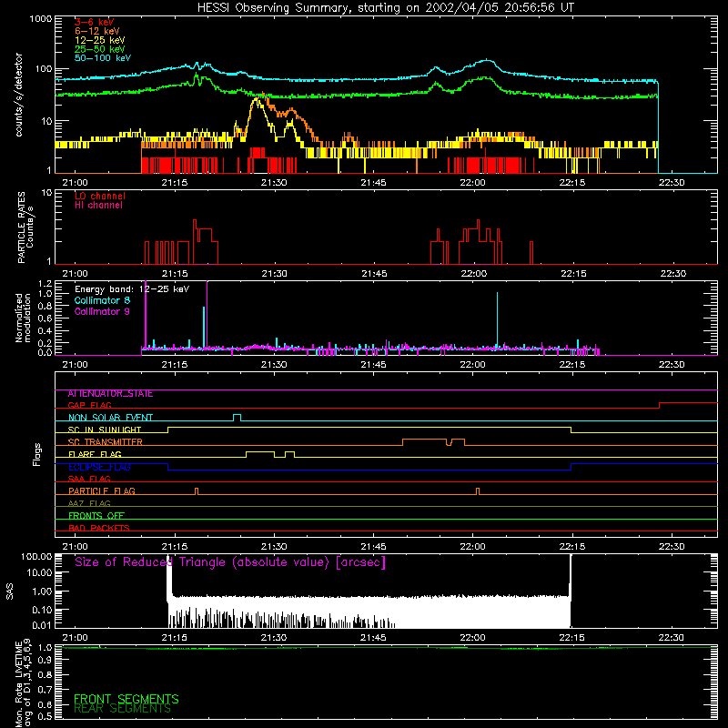The width and height of the screenshot is (728, 728).
Task: Click the LO channel legend label
Action: (x=100, y=196)
